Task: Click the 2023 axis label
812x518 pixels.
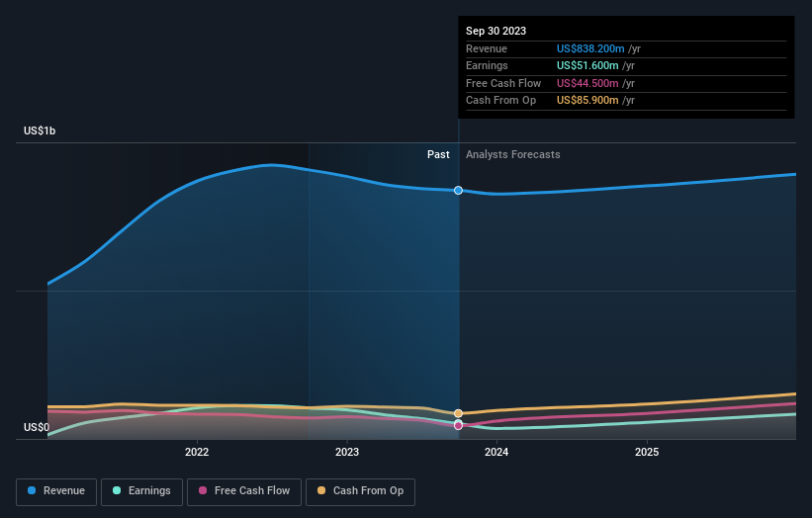Action: (347, 453)
